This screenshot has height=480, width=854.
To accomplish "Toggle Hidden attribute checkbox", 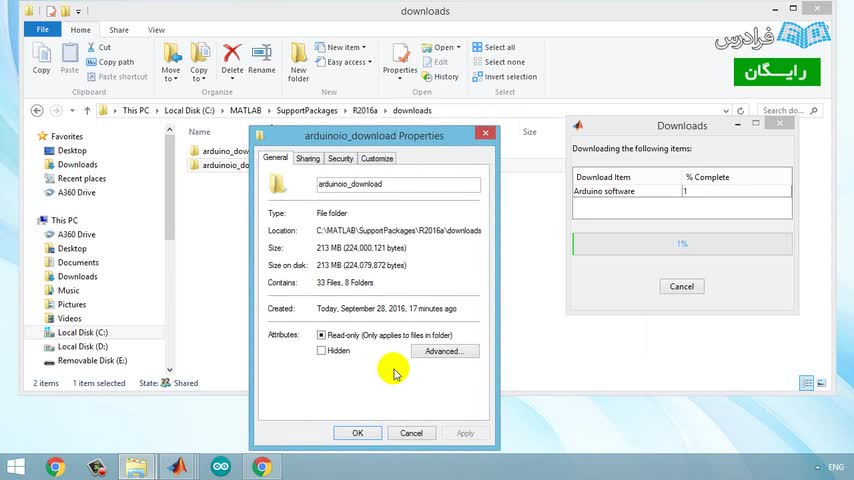I will 321,350.
